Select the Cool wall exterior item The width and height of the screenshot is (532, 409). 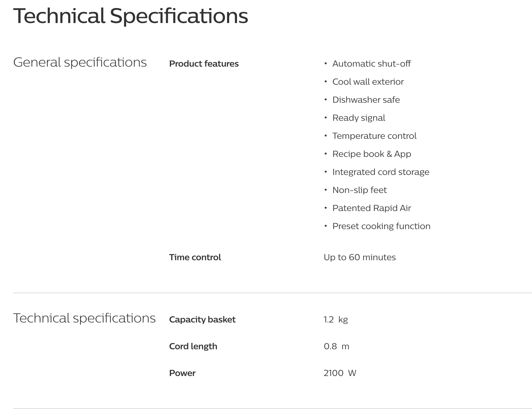(368, 82)
